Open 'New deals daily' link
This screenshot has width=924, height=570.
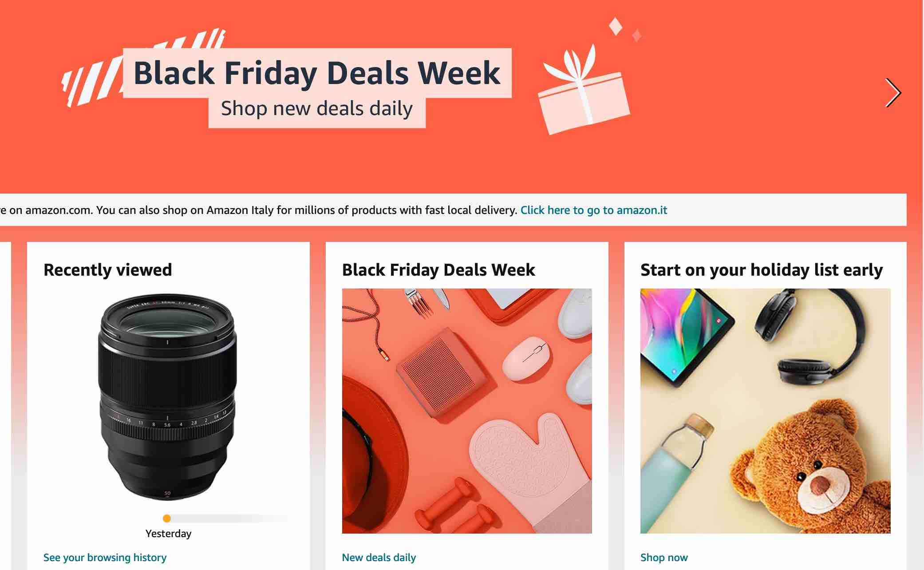click(379, 558)
